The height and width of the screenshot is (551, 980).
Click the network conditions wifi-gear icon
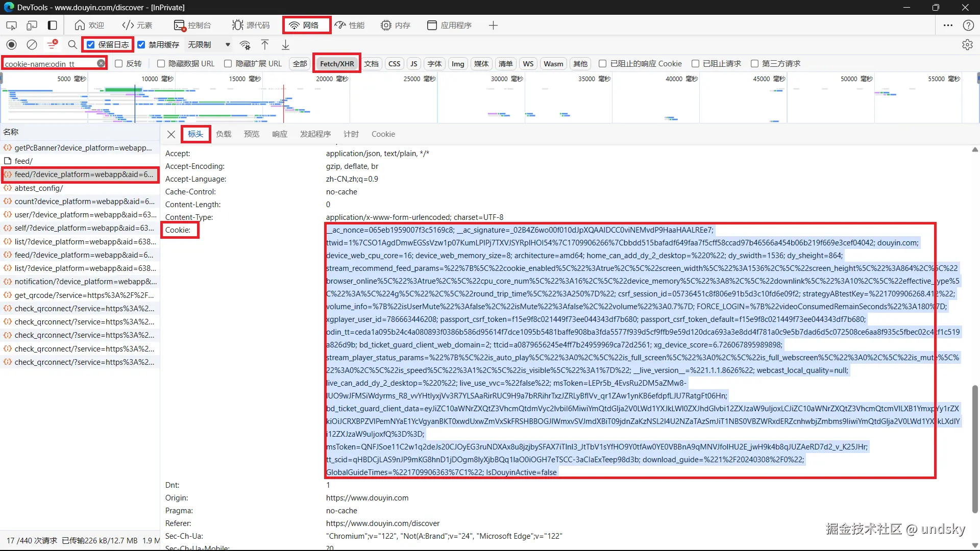point(245,45)
